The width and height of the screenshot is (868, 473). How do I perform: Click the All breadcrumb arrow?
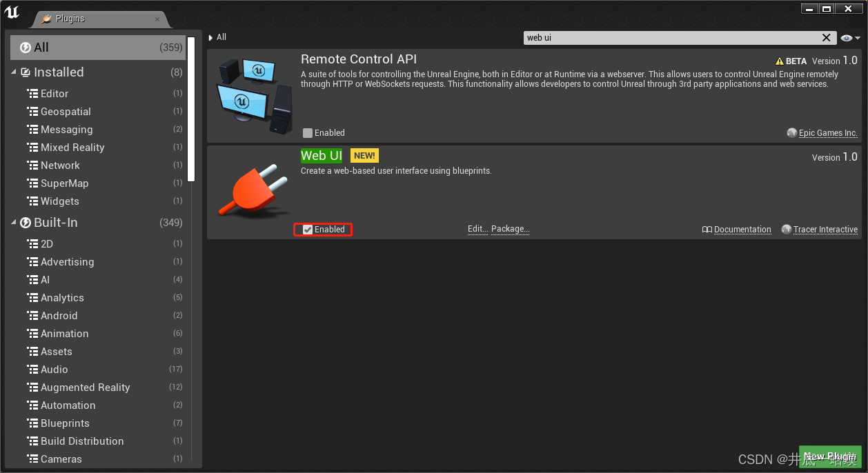pos(210,38)
